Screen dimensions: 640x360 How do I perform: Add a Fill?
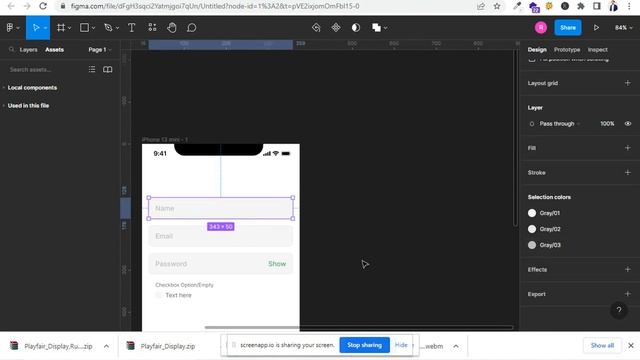tap(627, 148)
